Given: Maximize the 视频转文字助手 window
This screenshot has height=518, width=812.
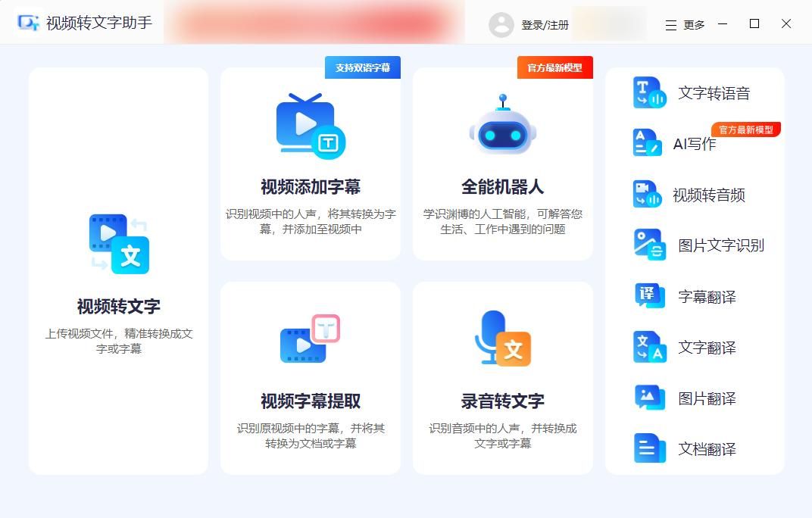Looking at the screenshot, I should click(754, 23).
